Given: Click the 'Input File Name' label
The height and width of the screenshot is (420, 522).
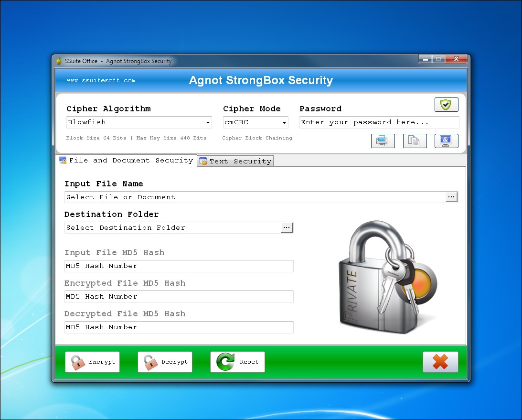Looking at the screenshot, I should (x=104, y=184).
